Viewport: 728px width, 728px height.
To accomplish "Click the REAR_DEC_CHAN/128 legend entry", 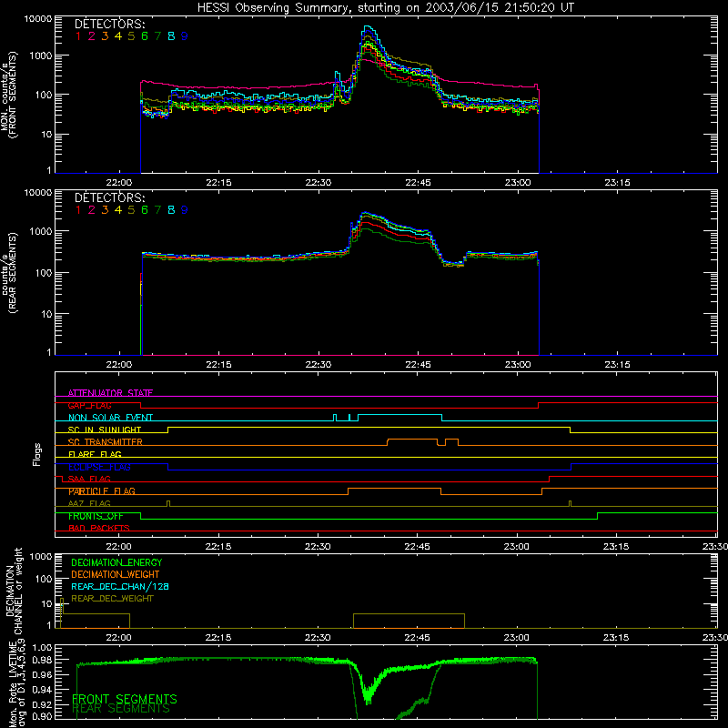I will 120,587.
